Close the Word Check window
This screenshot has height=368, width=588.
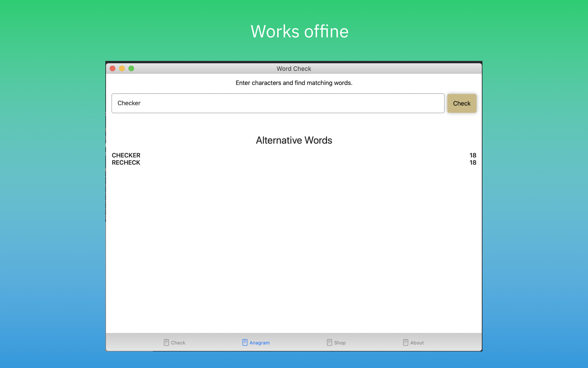[112, 68]
